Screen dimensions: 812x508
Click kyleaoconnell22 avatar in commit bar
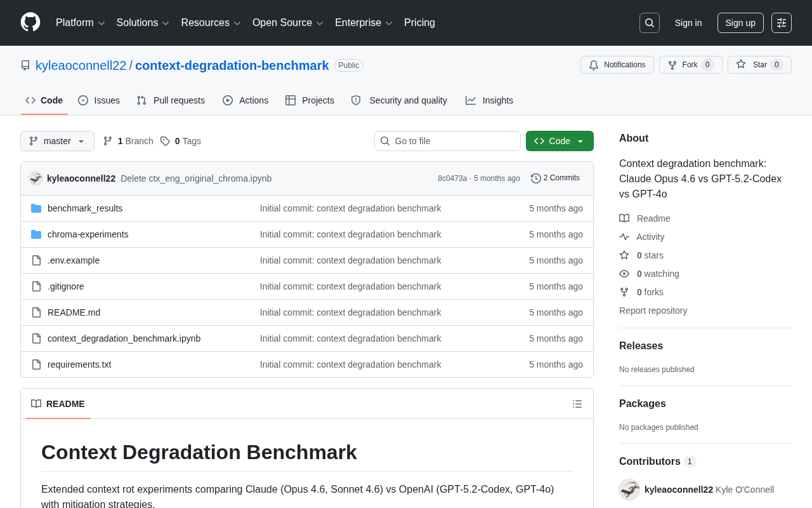[36, 178]
